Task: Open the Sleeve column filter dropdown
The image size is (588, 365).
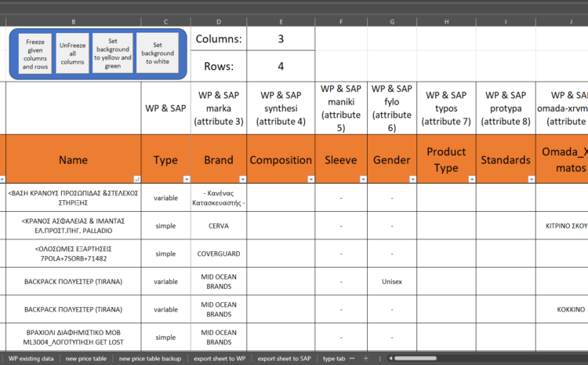Action: [363, 180]
